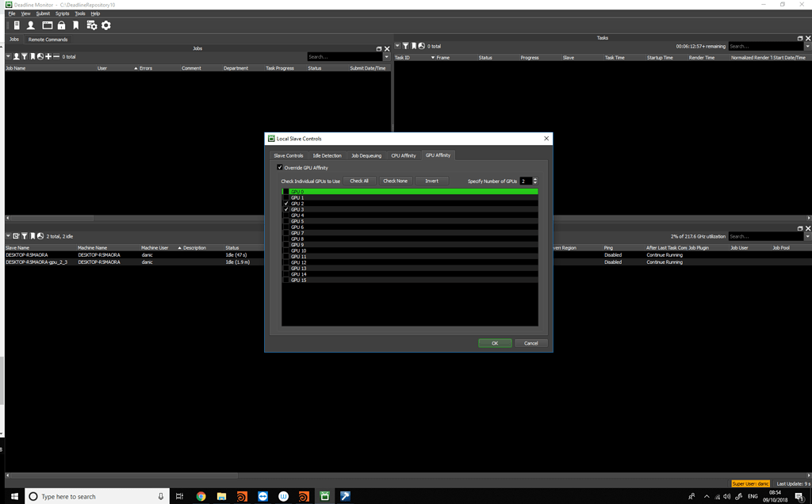Enable the Override GPU Affinity checkbox
This screenshot has width=812, height=504.
pos(279,167)
